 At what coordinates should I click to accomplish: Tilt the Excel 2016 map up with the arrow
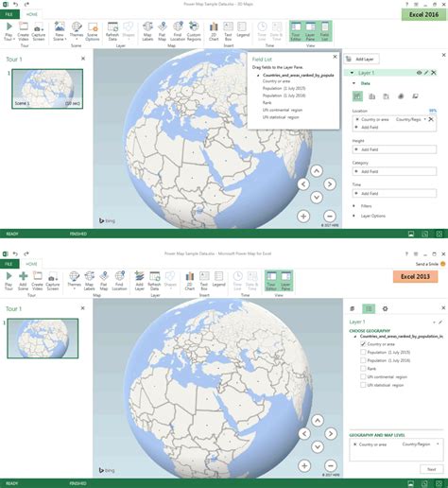click(317, 171)
